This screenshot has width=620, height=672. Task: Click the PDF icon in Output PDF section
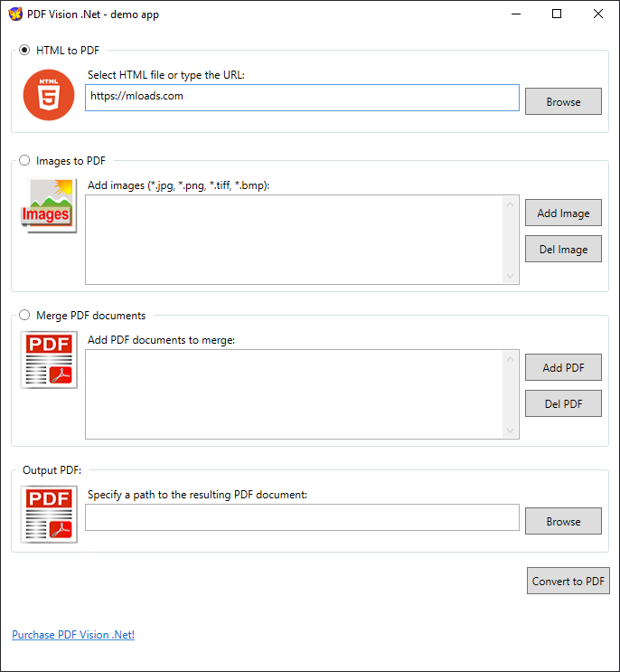tap(49, 515)
